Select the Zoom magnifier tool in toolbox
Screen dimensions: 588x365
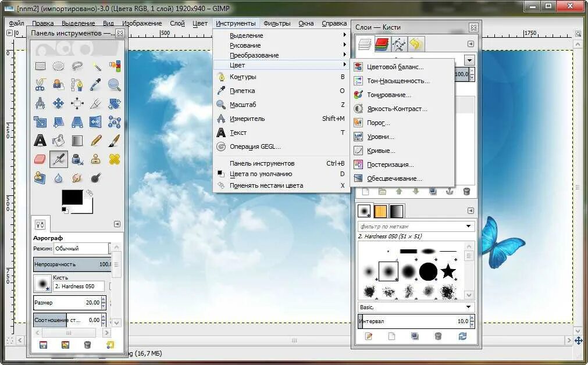click(115, 85)
